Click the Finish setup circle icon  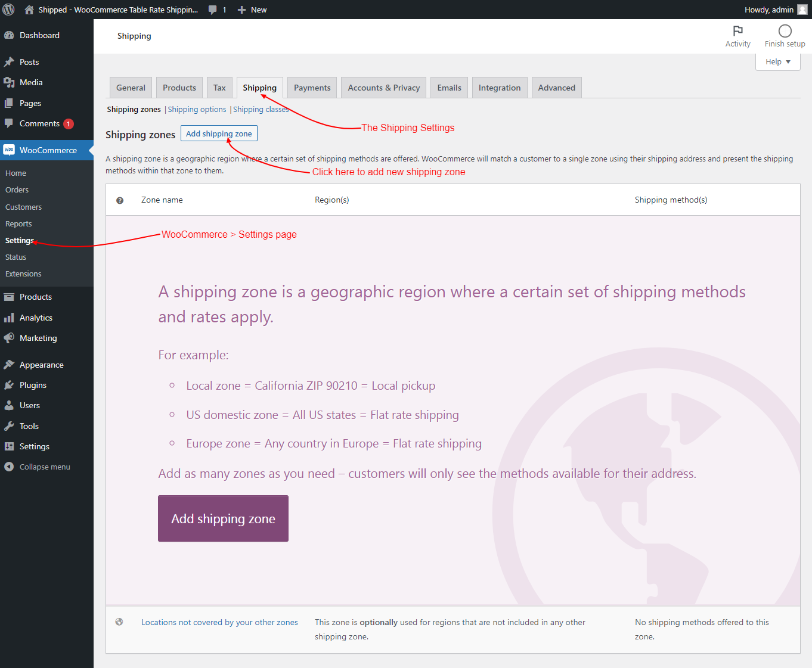tap(785, 31)
